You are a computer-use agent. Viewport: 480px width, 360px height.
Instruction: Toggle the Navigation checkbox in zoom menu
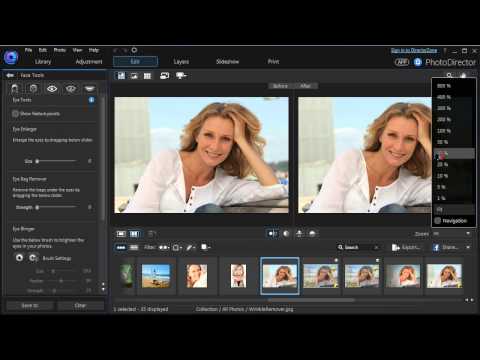click(x=438, y=221)
